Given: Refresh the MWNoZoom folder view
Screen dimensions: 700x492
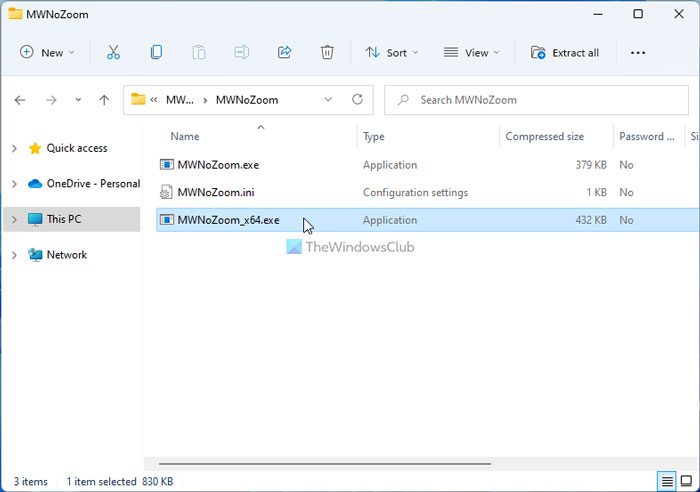Looking at the screenshot, I should (x=357, y=99).
